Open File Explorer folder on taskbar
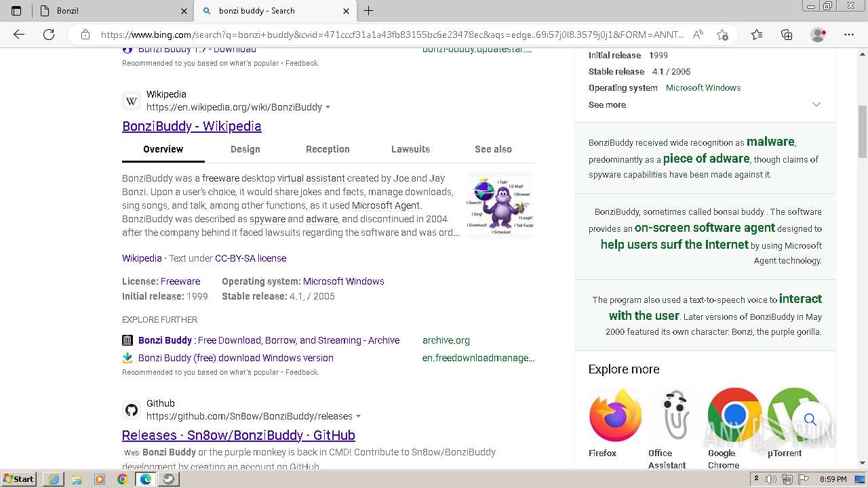The image size is (868, 488). 77,479
